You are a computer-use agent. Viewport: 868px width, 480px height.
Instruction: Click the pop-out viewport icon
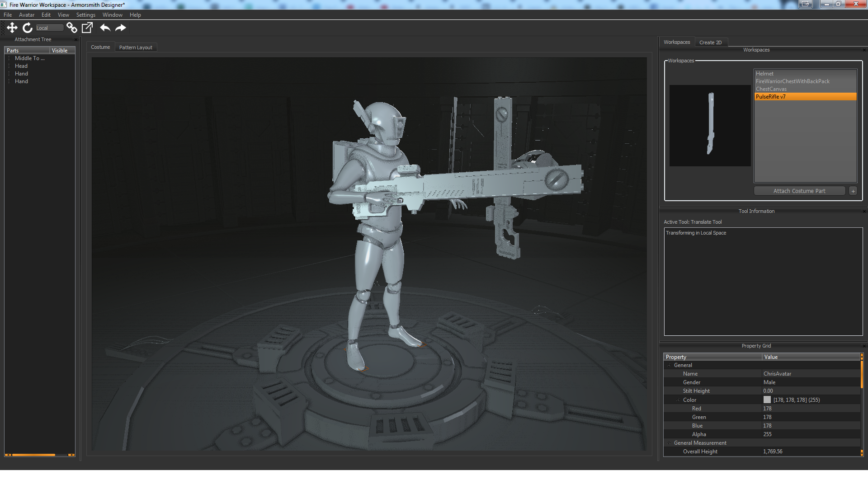[86, 28]
